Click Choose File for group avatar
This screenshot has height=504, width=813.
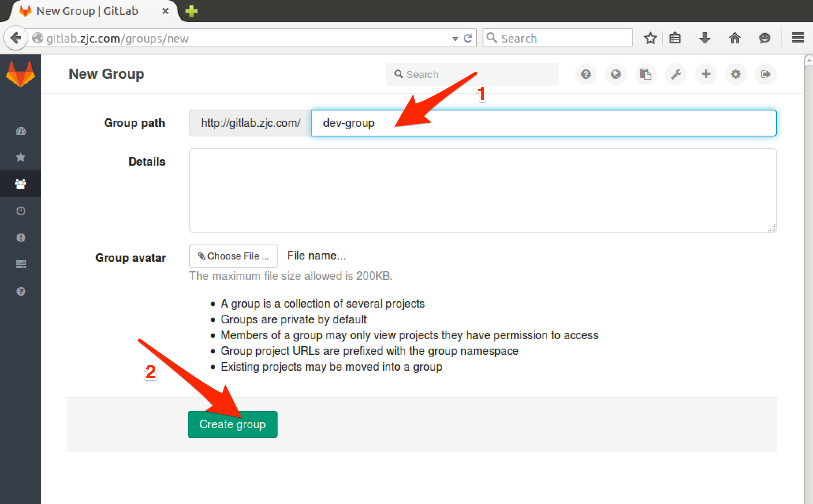pos(232,256)
